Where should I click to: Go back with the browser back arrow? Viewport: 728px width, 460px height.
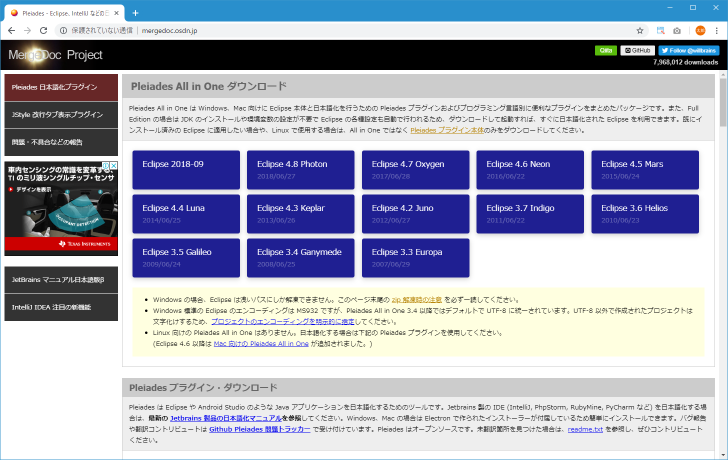[x=12, y=31]
